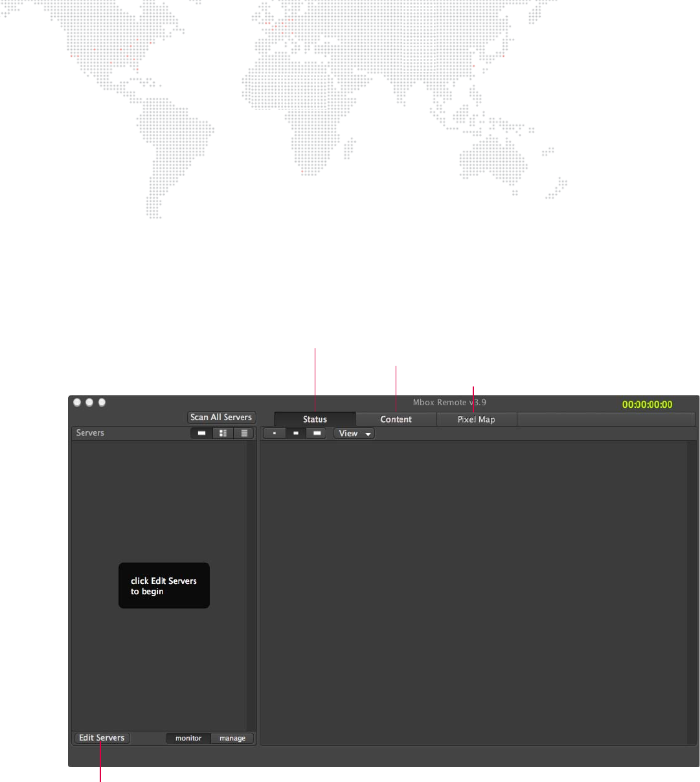Click the Servers panel header label
This screenshot has height=782, width=700.
pyautogui.click(x=90, y=433)
